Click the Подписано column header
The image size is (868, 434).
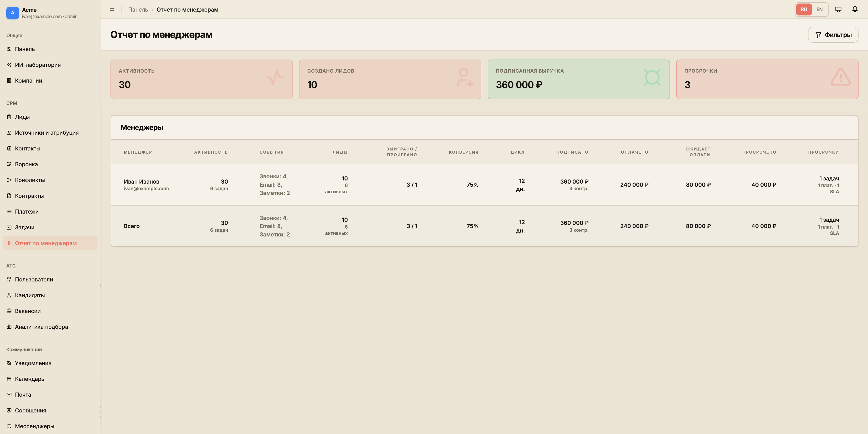pos(572,152)
